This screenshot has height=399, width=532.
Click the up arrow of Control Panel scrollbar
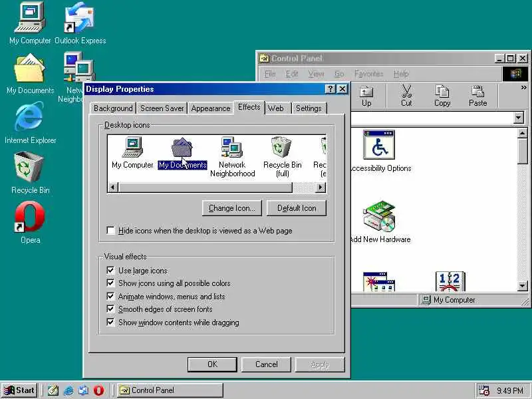coord(523,134)
